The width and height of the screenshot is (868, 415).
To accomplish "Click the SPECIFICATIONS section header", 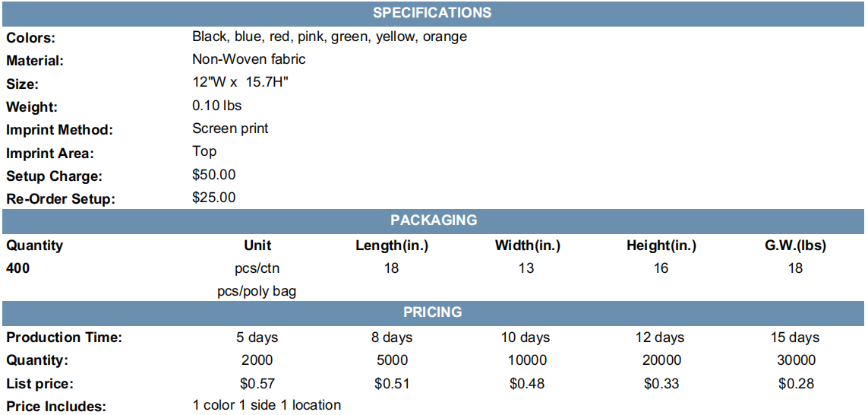I will pyautogui.click(x=433, y=13).
